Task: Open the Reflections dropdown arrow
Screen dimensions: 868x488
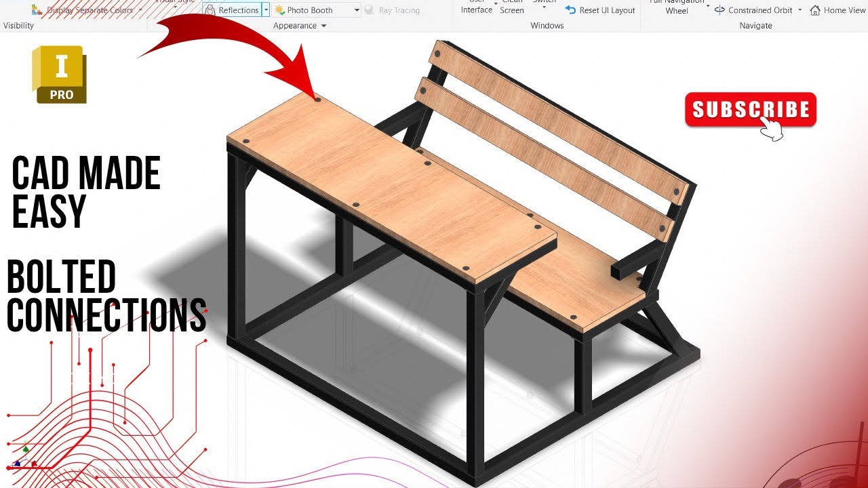Action: (x=266, y=10)
